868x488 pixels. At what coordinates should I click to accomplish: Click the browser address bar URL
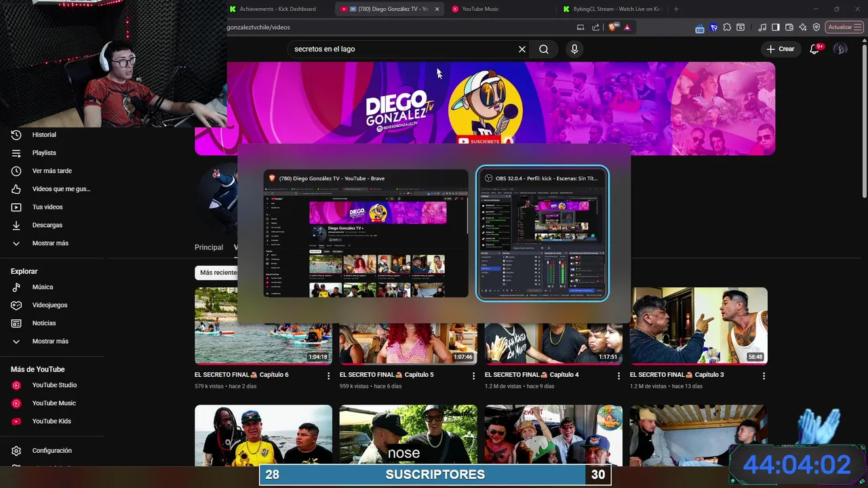pyautogui.click(x=258, y=27)
